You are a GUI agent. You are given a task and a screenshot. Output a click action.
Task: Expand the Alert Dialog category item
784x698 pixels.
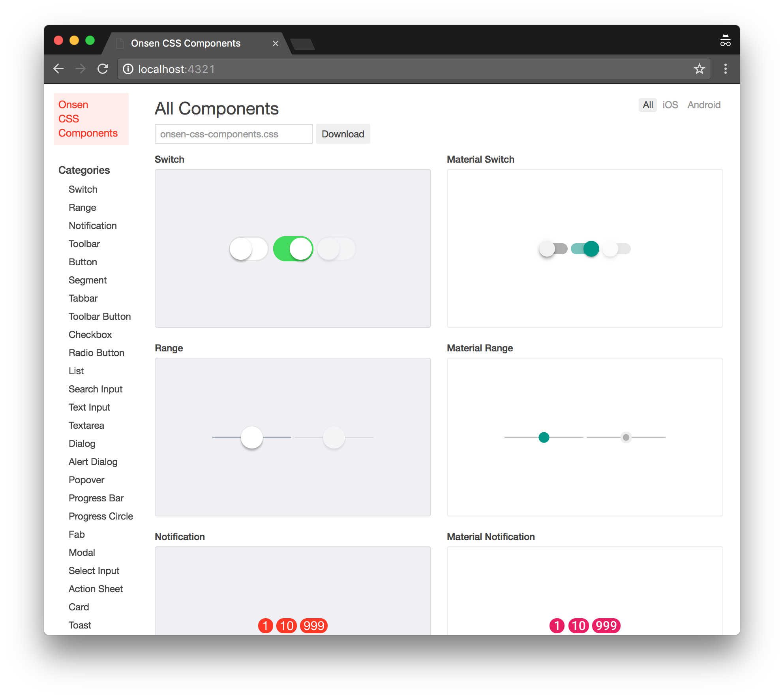pos(93,462)
